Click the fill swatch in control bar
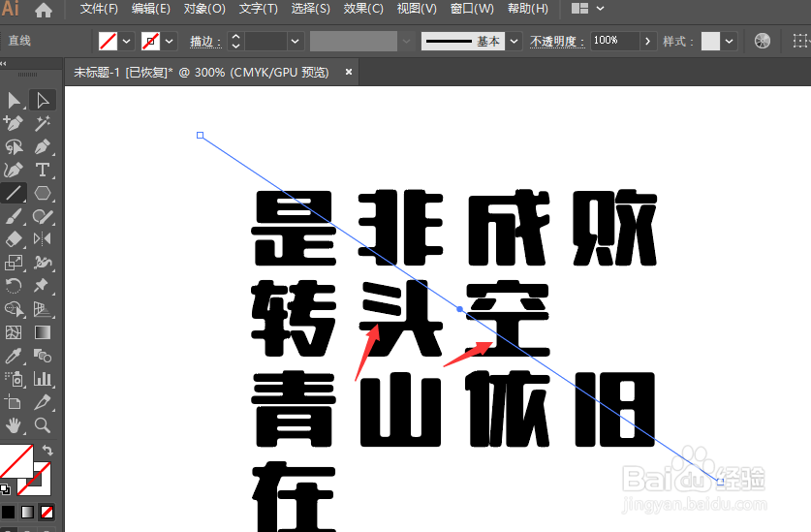The height and width of the screenshot is (532, 811). point(108,41)
